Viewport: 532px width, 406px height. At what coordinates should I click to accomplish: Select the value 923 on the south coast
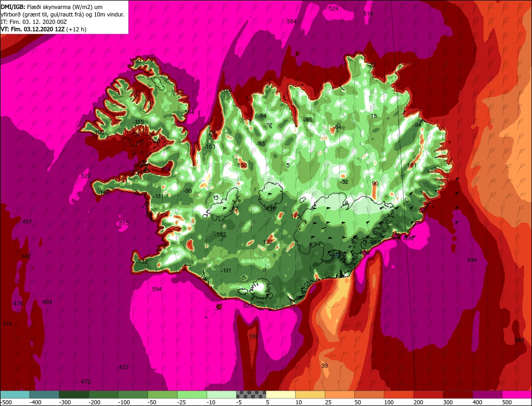coord(248,306)
